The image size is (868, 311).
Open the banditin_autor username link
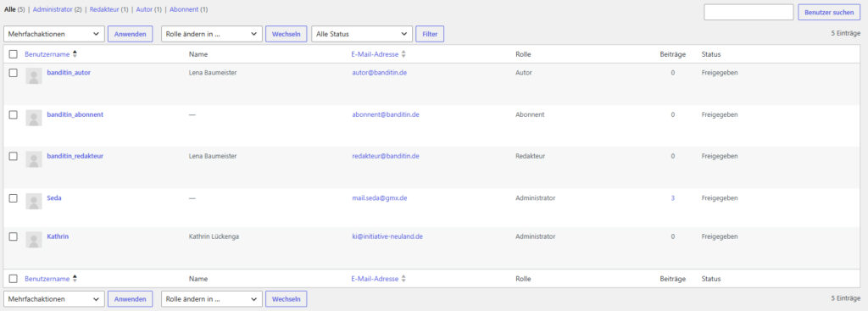pyautogui.click(x=69, y=73)
